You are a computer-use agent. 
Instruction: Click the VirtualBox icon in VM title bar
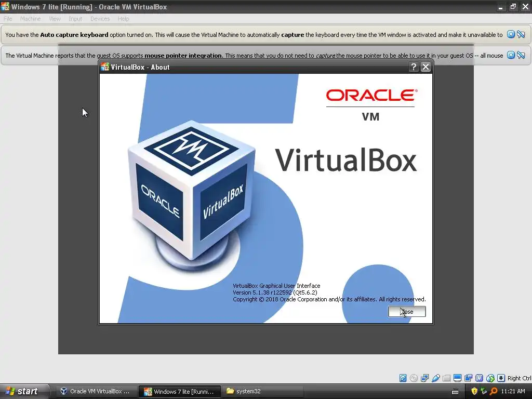click(5, 6)
